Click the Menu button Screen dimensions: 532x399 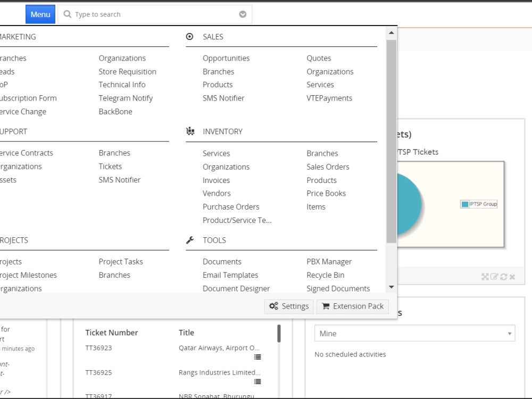40,14
